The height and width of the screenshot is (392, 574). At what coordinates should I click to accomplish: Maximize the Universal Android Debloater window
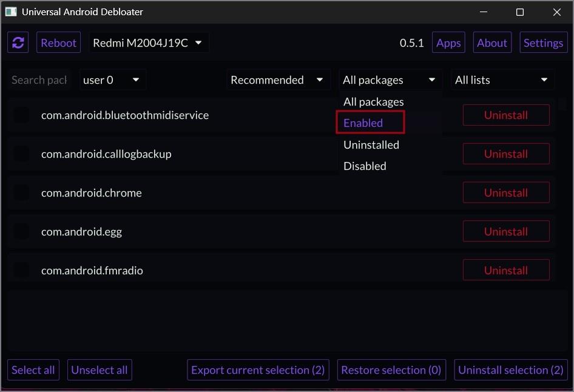[520, 12]
